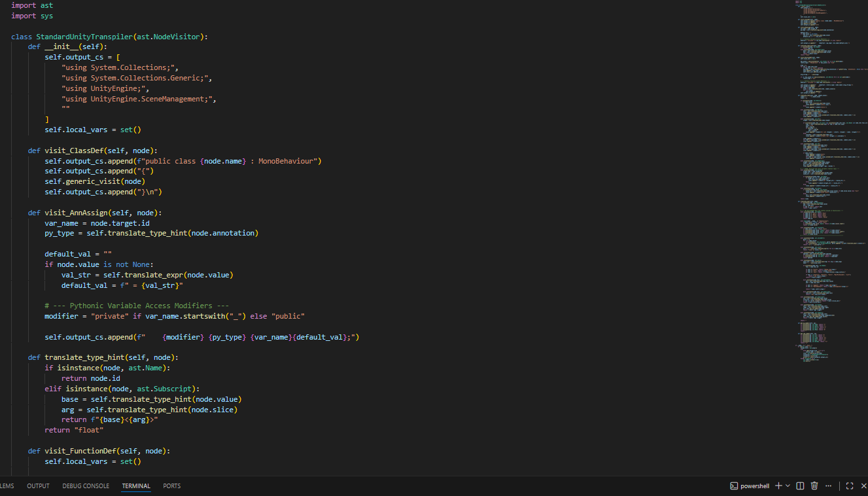Open the terminal launch profile dropdown chevron
Screen dimensions: 868x496
tap(788, 486)
